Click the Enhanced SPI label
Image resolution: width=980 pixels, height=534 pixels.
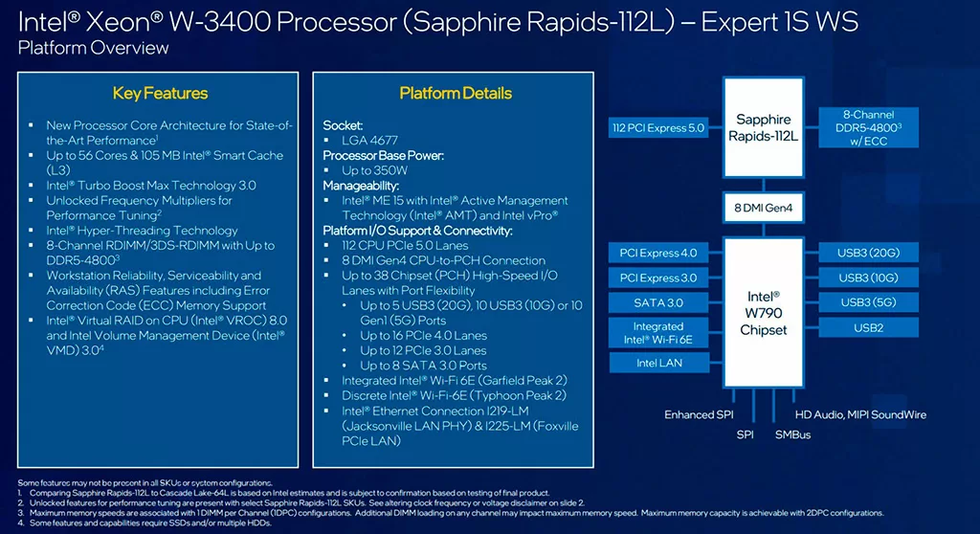click(x=699, y=414)
